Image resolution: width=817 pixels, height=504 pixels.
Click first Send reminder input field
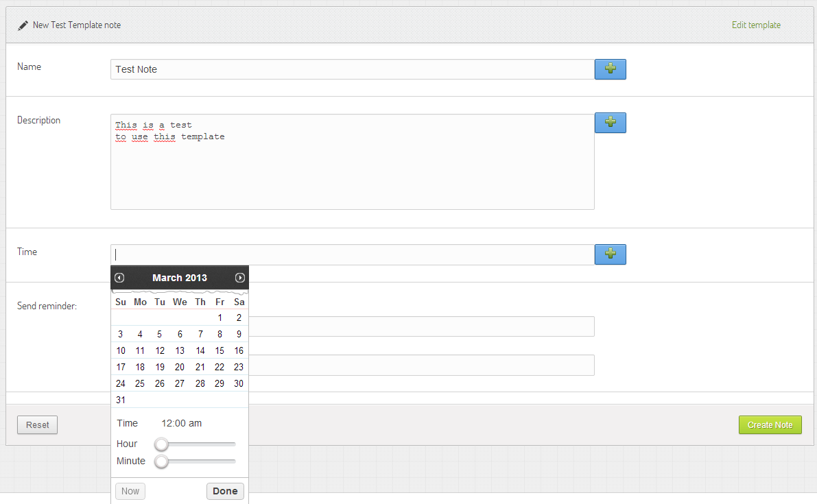point(421,326)
